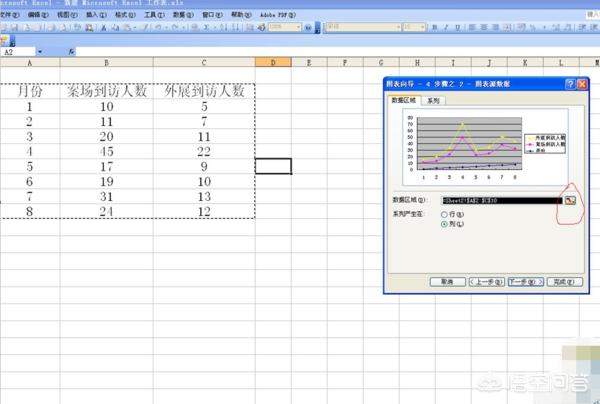Click the 下一步 (Next) button

click(x=523, y=282)
